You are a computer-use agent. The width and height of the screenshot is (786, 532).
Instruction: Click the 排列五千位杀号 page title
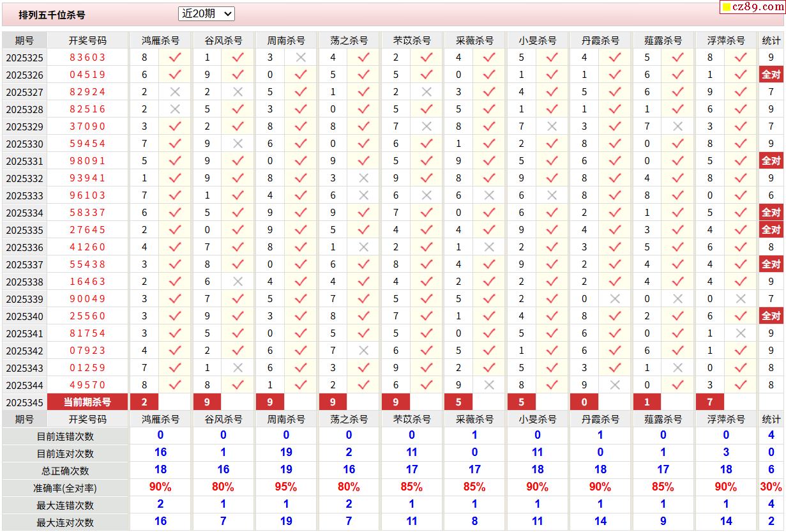(52, 15)
